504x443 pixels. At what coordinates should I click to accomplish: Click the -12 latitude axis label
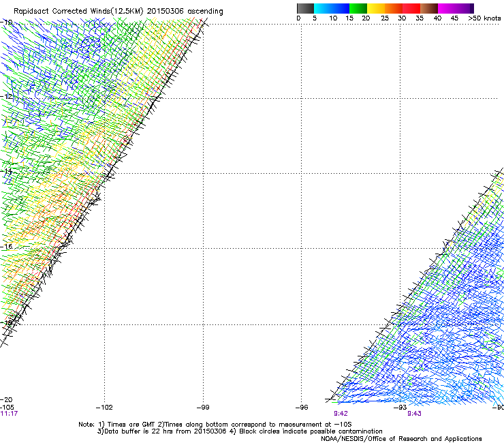[x=7, y=97]
